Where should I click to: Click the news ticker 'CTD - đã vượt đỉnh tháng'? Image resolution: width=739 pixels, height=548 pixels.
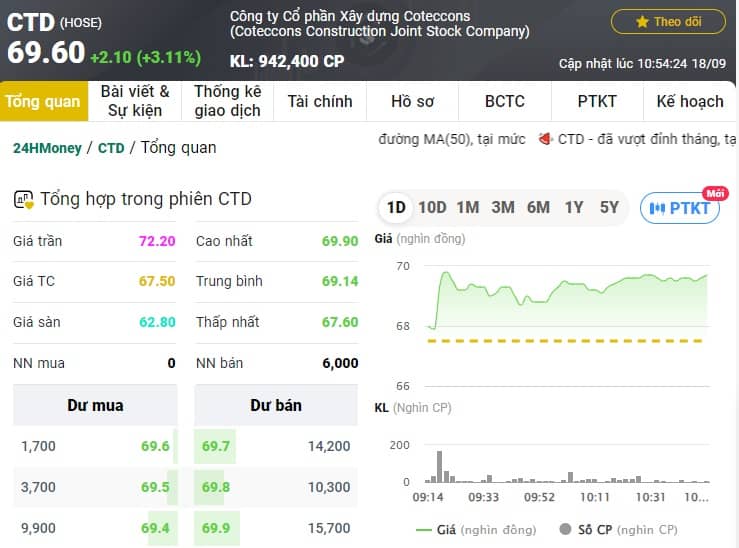click(646, 139)
